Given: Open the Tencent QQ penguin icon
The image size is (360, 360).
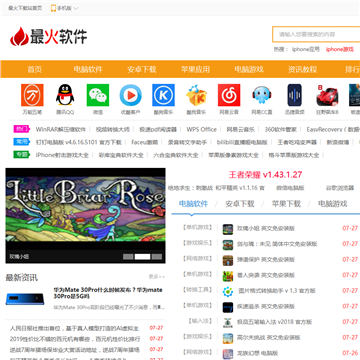Looking at the screenshot, I should (x=65, y=95).
